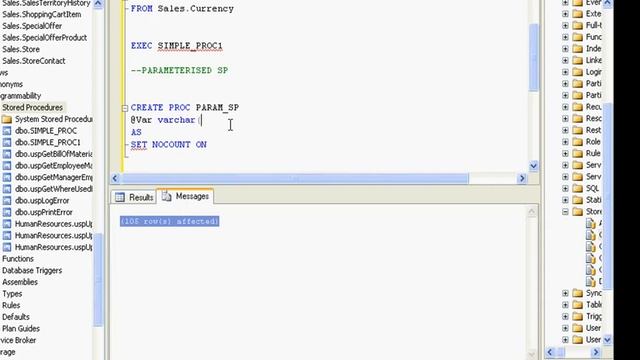The height and width of the screenshot is (360, 640).
Task: Click the dbo.SIMPLE_PROC1 stored procedure icon
Action: tap(7, 142)
